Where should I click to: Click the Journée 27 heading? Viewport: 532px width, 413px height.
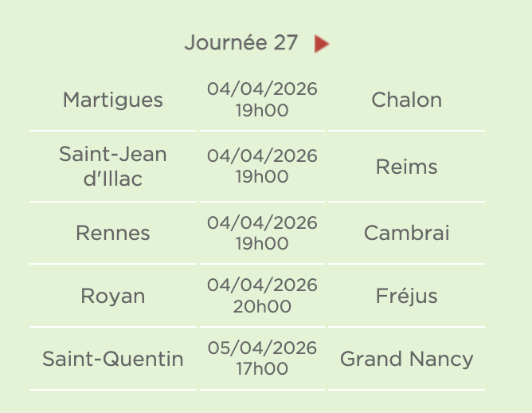pos(241,43)
